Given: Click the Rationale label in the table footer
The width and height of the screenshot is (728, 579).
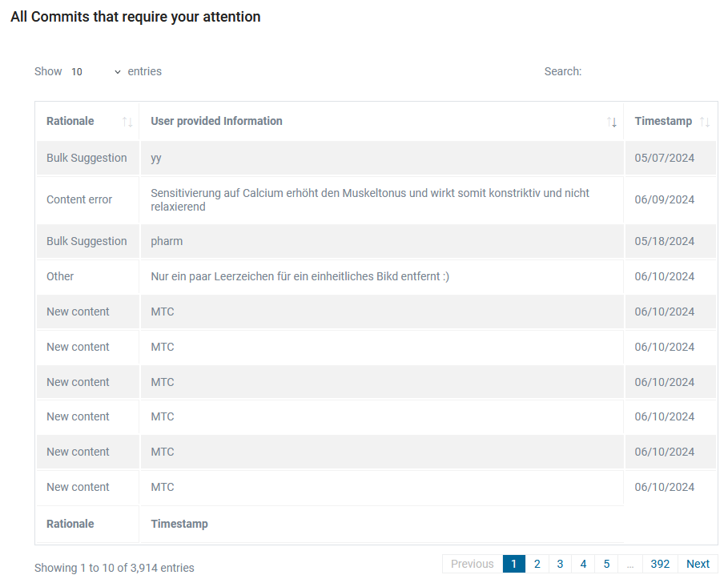Looking at the screenshot, I should [70, 524].
